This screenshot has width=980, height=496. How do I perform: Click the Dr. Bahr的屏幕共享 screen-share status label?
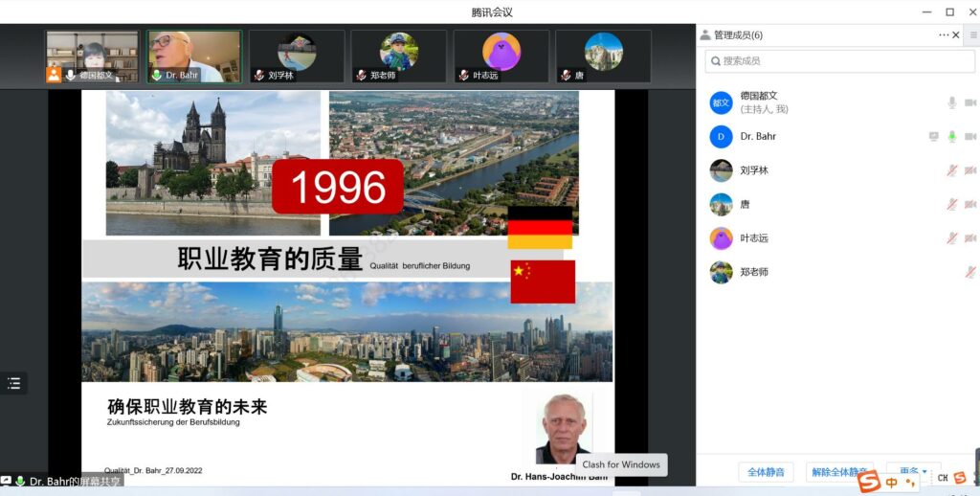click(75, 482)
